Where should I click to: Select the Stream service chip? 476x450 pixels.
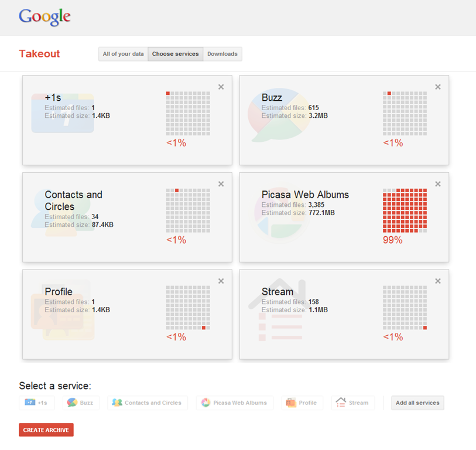[x=352, y=403]
